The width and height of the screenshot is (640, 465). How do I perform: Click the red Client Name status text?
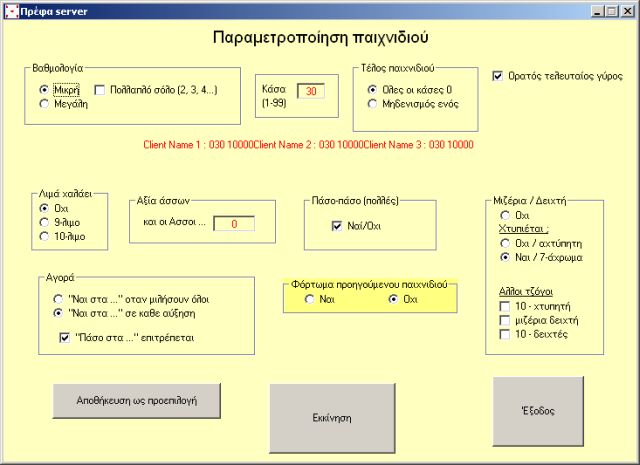[x=308, y=145]
